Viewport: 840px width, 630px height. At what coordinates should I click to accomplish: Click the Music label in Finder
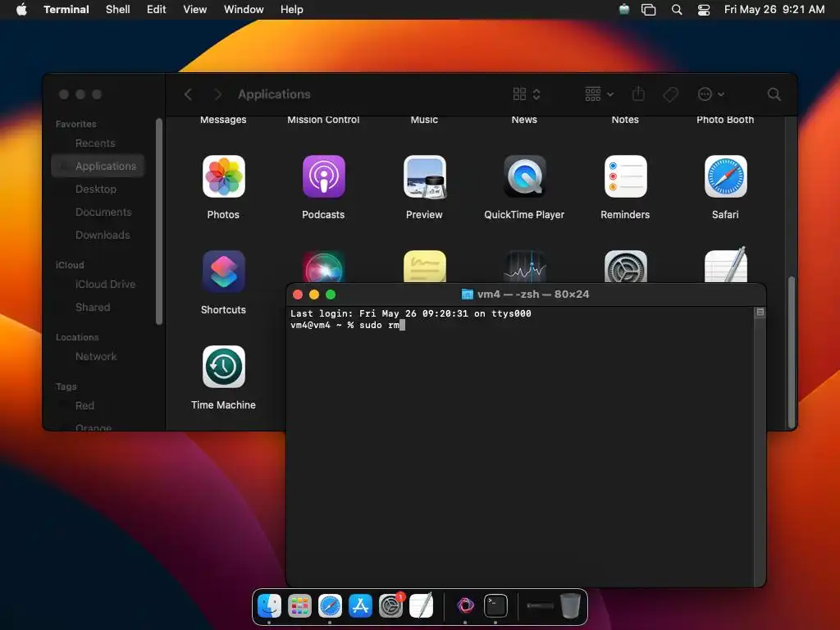coord(424,120)
